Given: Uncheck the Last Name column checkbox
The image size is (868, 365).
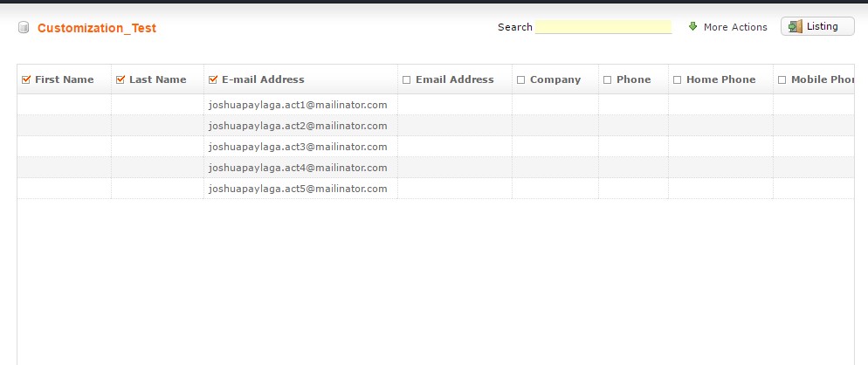Looking at the screenshot, I should [x=121, y=80].
